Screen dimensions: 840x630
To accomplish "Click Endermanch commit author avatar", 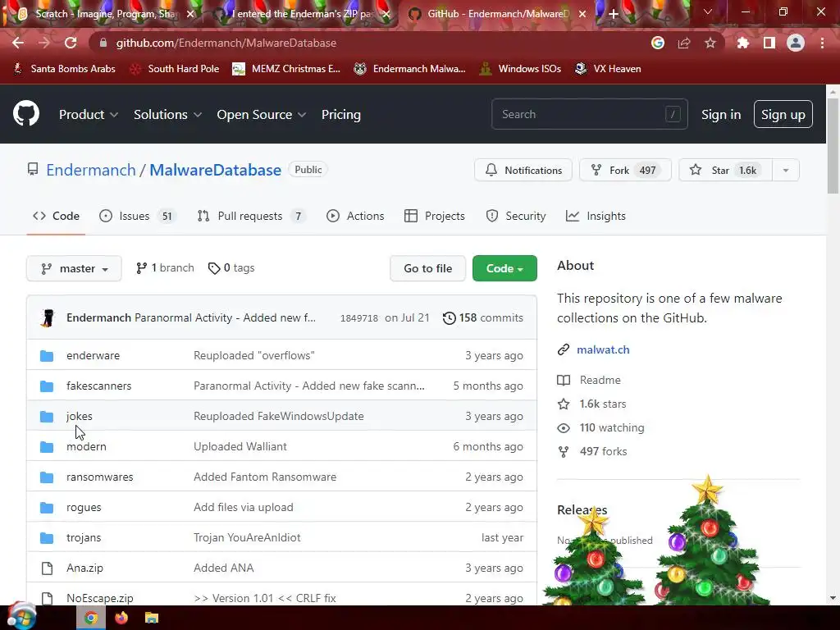I will click(x=48, y=317).
